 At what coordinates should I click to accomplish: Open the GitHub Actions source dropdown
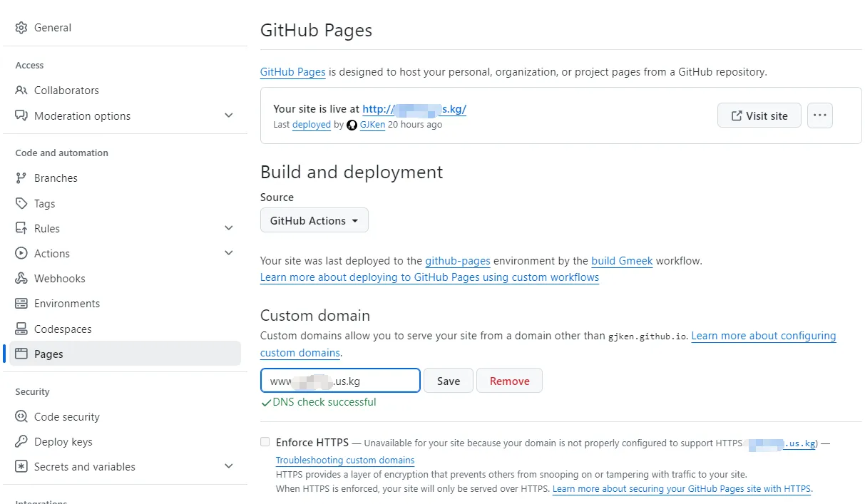(314, 221)
